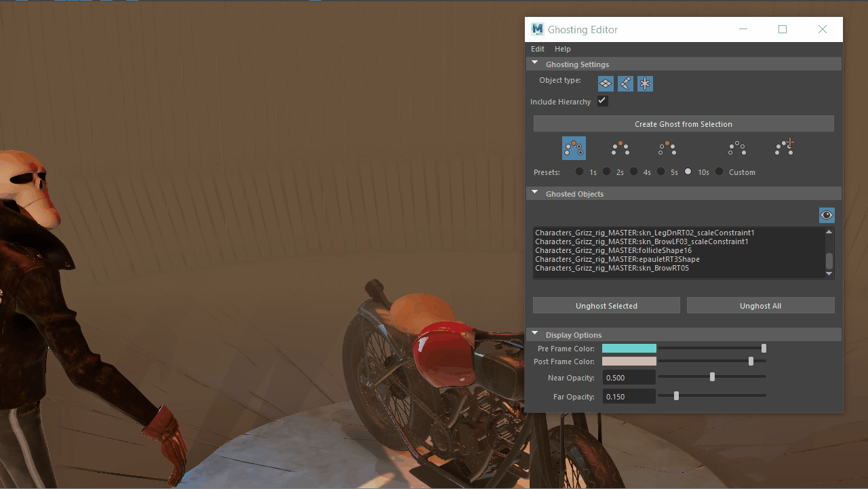868x489 pixels.
Task: Select the custom keyframe ghost style icon
Action: pos(784,146)
